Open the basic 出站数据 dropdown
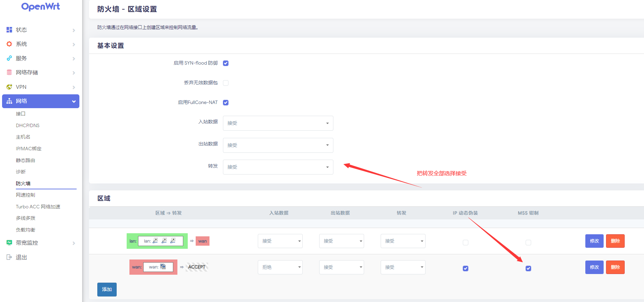Screen dimensions: 644x302 tap(278, 145)
